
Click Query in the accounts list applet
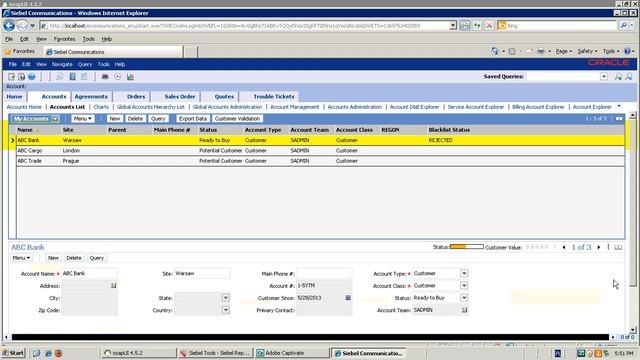tap(158, 119)
